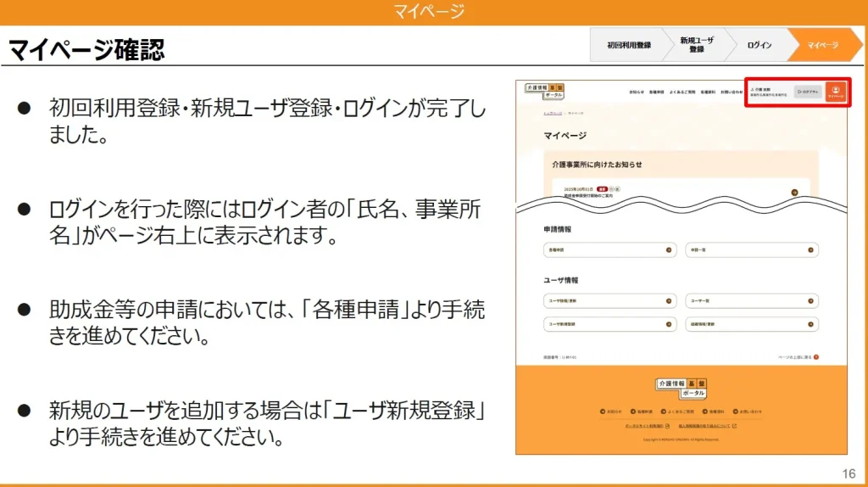
Task: Click the footer 介護情報基盤ポータル logo
Action: [680, 389]
